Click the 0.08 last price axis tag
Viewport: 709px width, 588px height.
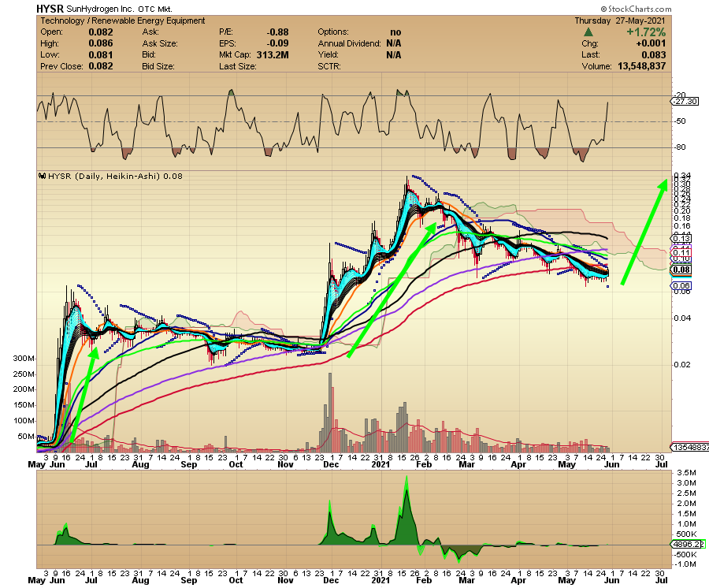point(681,270)
